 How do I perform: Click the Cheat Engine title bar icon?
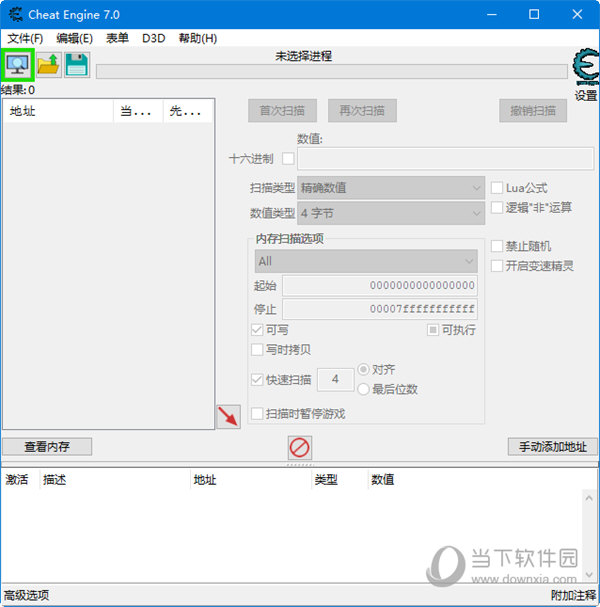(15, 15)
